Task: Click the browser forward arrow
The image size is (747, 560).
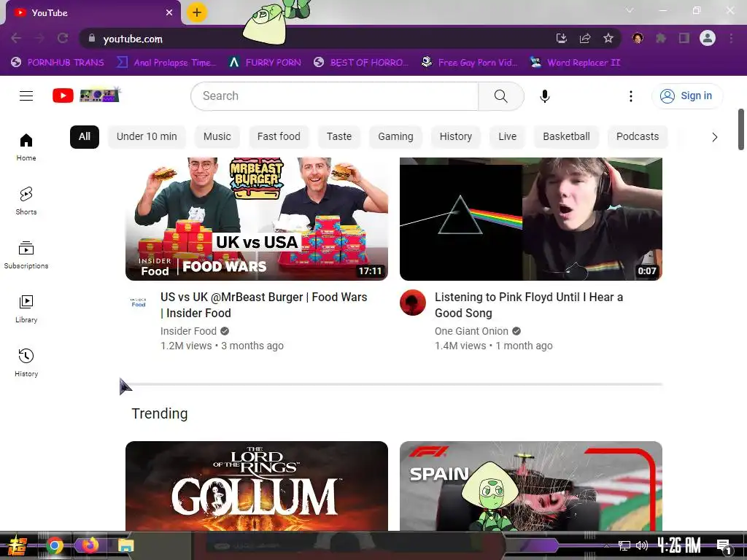Action: tap(39, 38)
